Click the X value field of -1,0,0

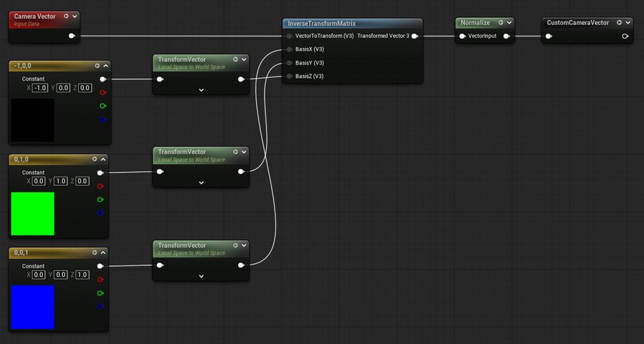[x=40, y=88]
